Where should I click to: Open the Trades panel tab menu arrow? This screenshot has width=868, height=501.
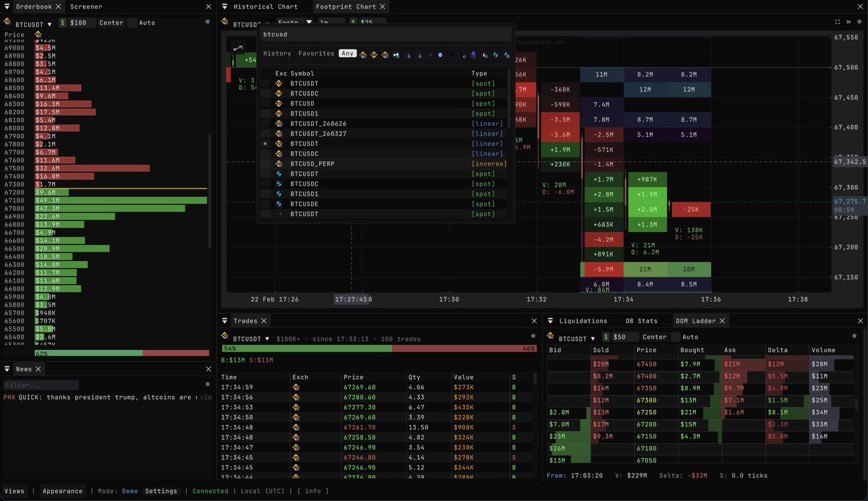[225, 321]
